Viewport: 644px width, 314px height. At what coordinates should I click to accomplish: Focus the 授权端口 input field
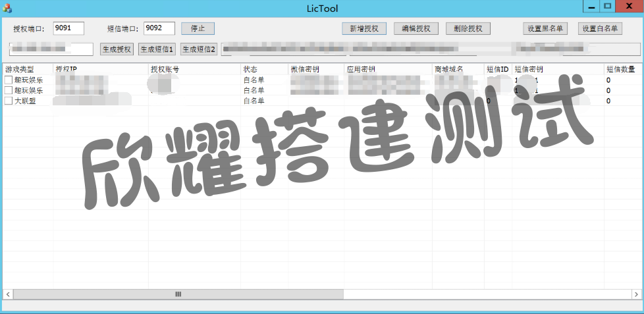point(68,28)
